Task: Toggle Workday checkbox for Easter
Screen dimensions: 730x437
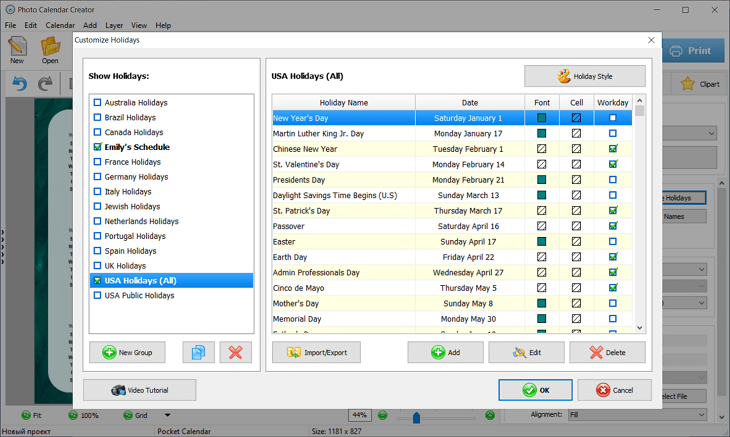Action: click(613, 242)
